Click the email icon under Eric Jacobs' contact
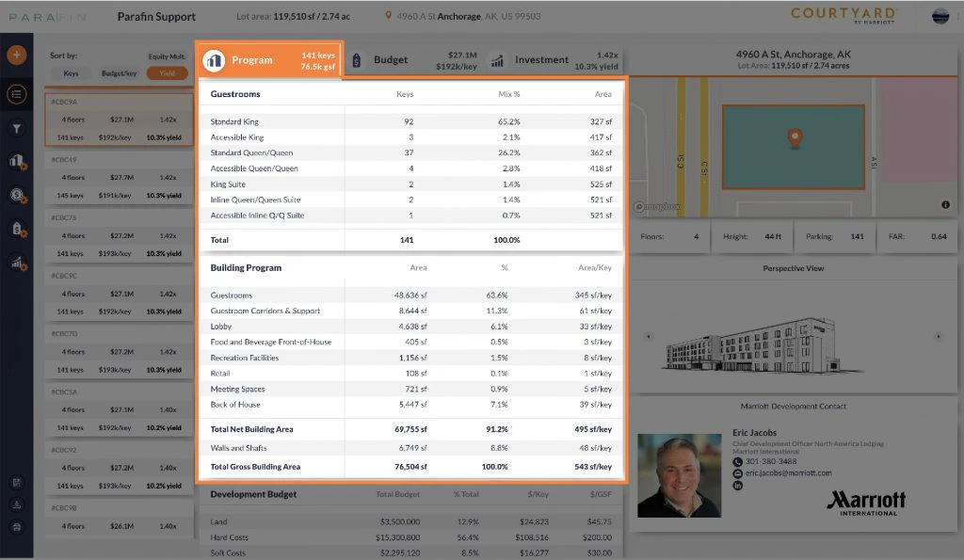964x560 pixels. pyautogui.click(x=737, y=473)
